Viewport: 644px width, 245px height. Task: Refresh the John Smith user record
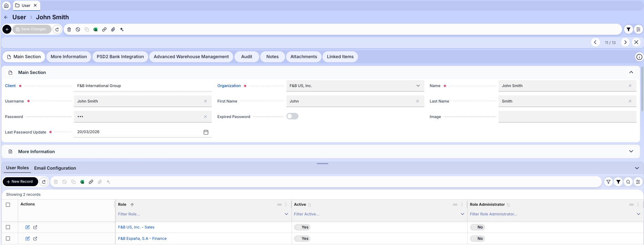[x=57, y=30]
